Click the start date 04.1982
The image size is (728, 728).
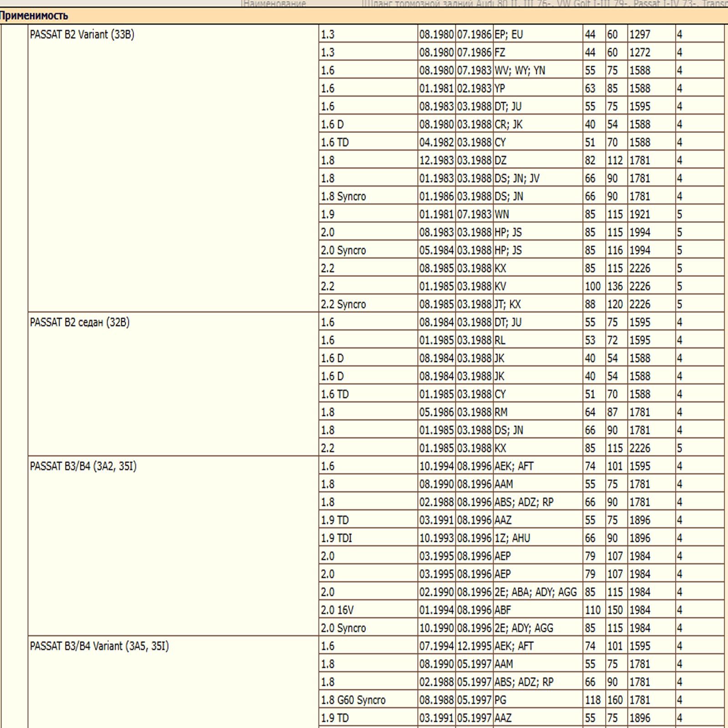pyautogui.click(x=437, y=142)
